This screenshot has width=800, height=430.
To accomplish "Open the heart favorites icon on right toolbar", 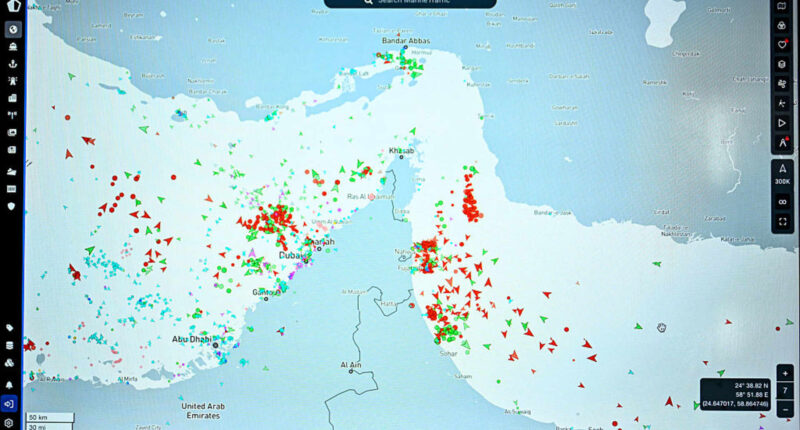I will click(783, 44).
